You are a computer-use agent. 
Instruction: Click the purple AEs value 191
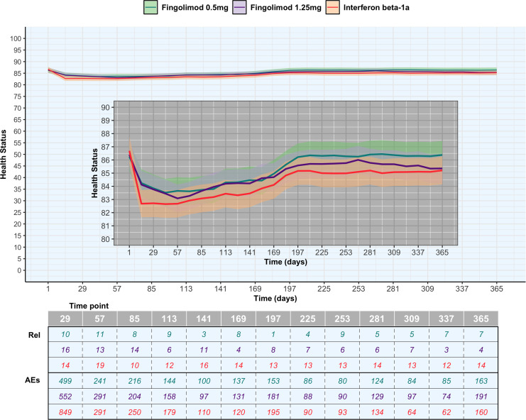pos(481,397)
